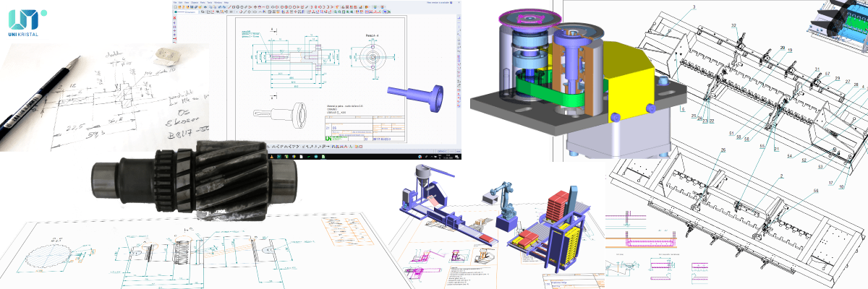Click the 'New version is available' notice
Viewport: 868px width, 289px height.
(x=438, y=2)
